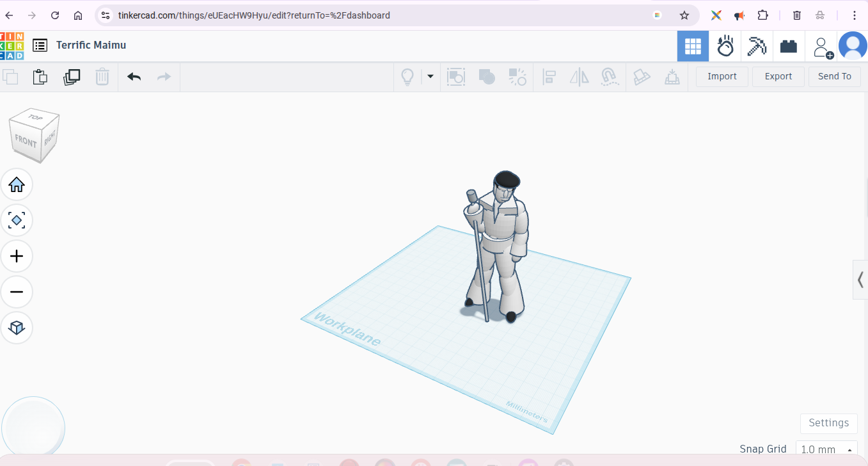Click the tilted workplane tool icon

coord(642,77)
